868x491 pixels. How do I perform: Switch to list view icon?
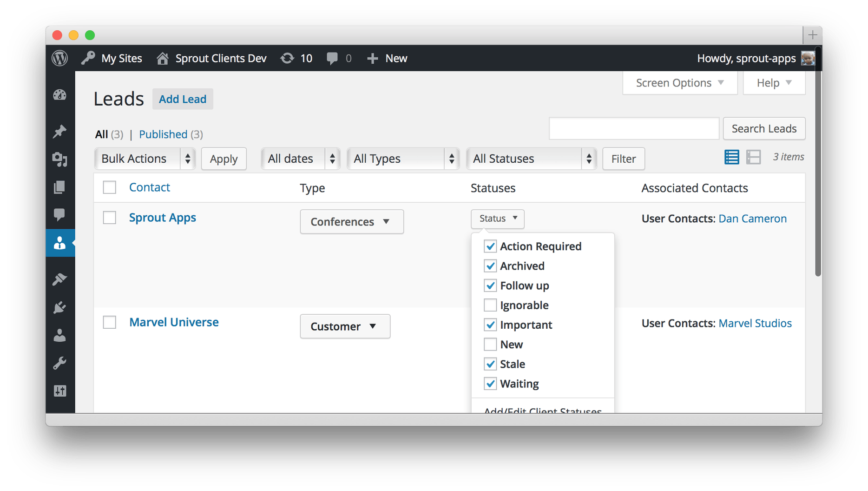(x=731, y=157)
